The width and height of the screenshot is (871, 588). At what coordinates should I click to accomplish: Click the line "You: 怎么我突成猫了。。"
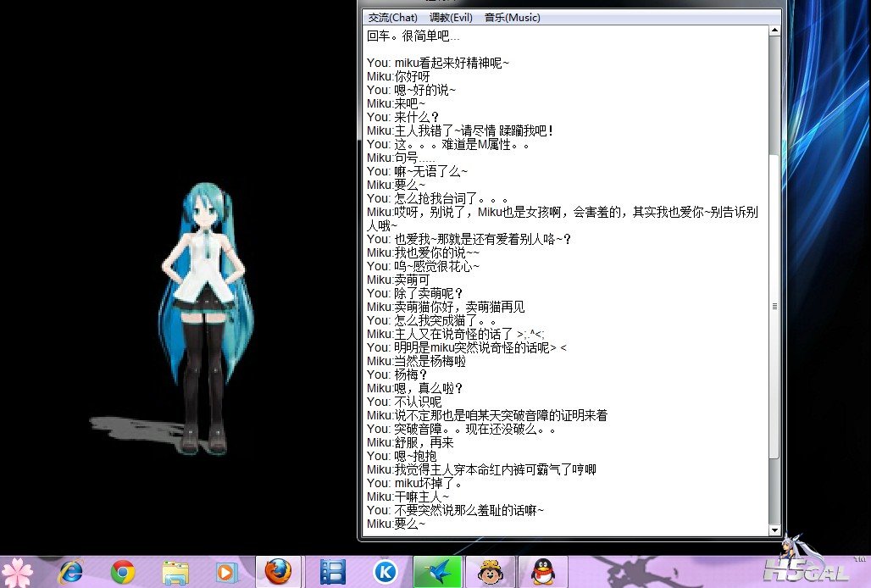[431, 320]
